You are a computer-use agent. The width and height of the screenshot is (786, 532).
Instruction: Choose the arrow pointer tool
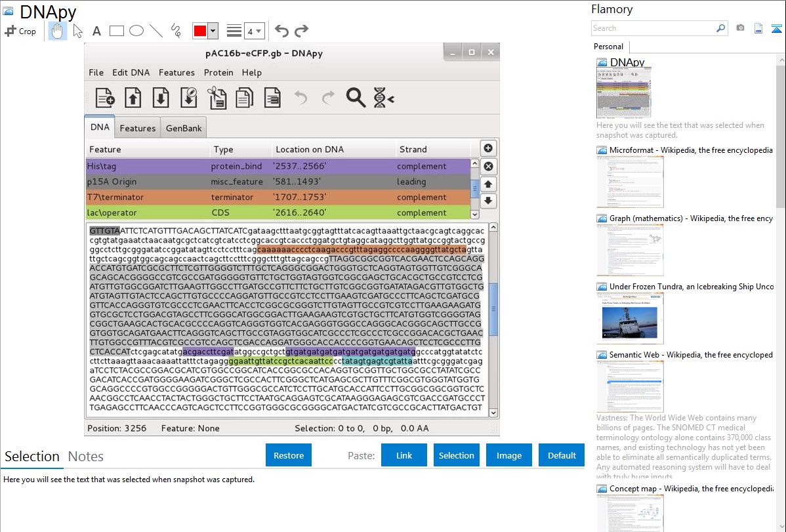pos(77,31)
